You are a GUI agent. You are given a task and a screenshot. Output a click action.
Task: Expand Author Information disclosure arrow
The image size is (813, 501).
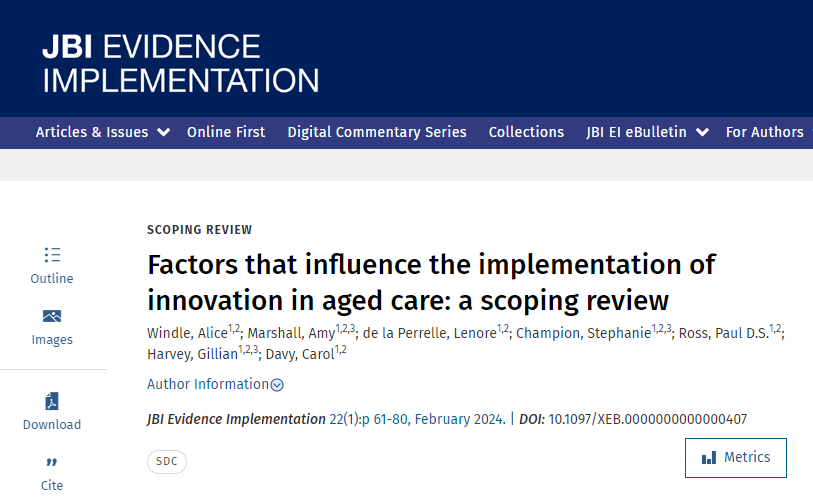tap(277, 385)
